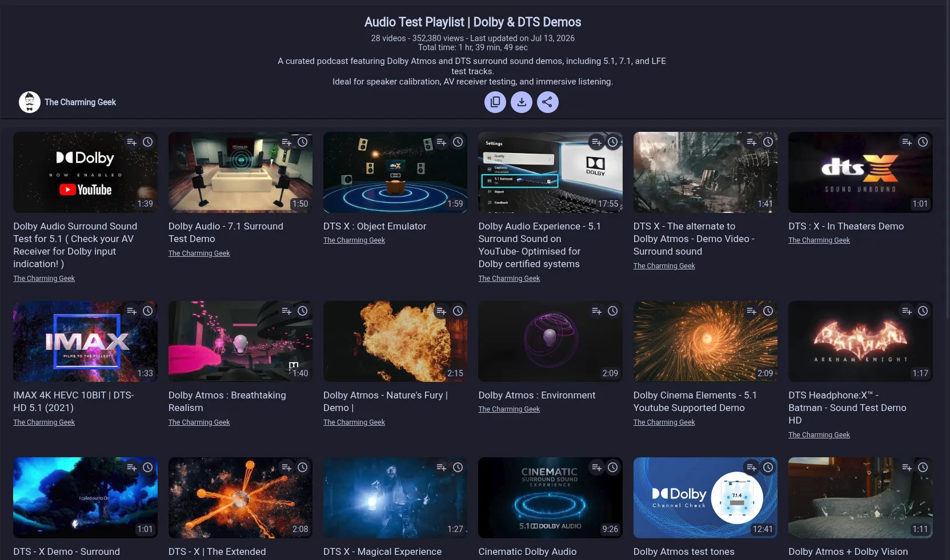
Task: Play the DTS X Sound Unbound thumbnail
Action: 860,172
